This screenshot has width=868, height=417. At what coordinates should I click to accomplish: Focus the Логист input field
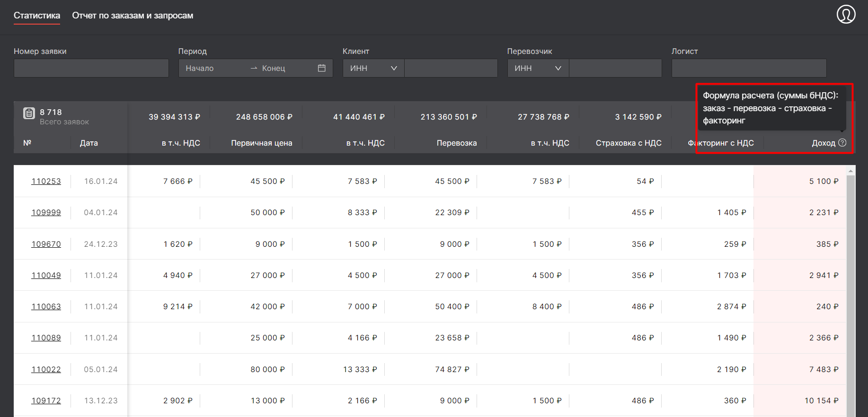click(x=749, y=68)
